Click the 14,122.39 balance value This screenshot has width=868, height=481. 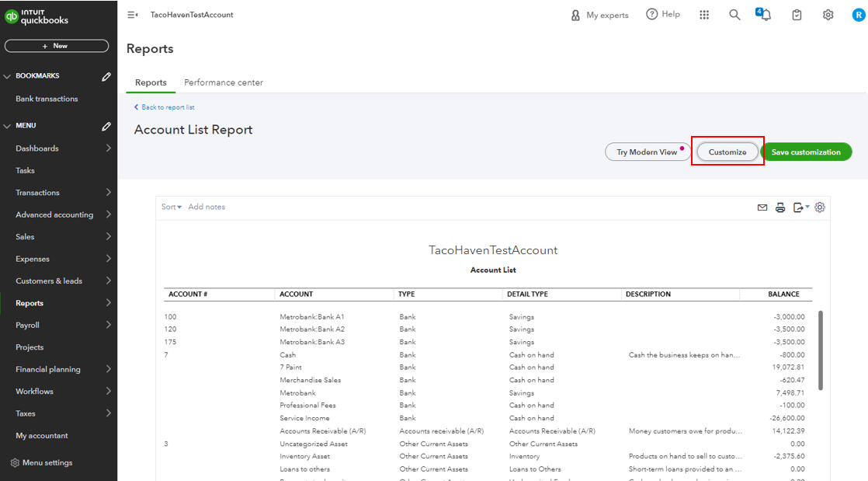(x=788, y=431)
